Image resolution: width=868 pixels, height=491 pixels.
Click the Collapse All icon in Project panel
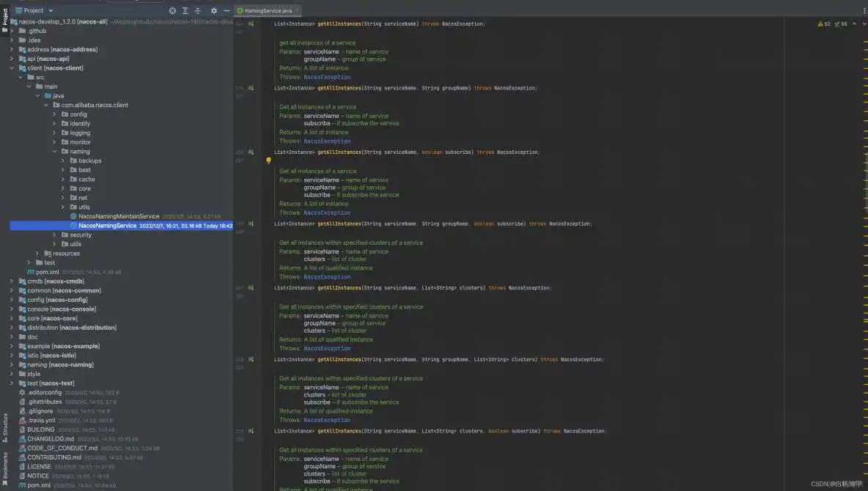coord(198,10)
